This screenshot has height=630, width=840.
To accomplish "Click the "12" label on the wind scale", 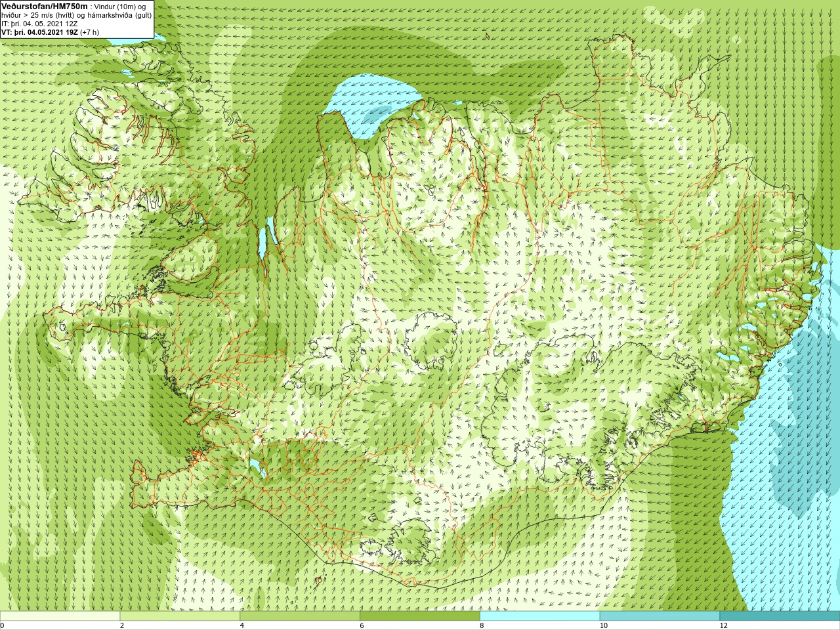I will [x=723, y=625].
